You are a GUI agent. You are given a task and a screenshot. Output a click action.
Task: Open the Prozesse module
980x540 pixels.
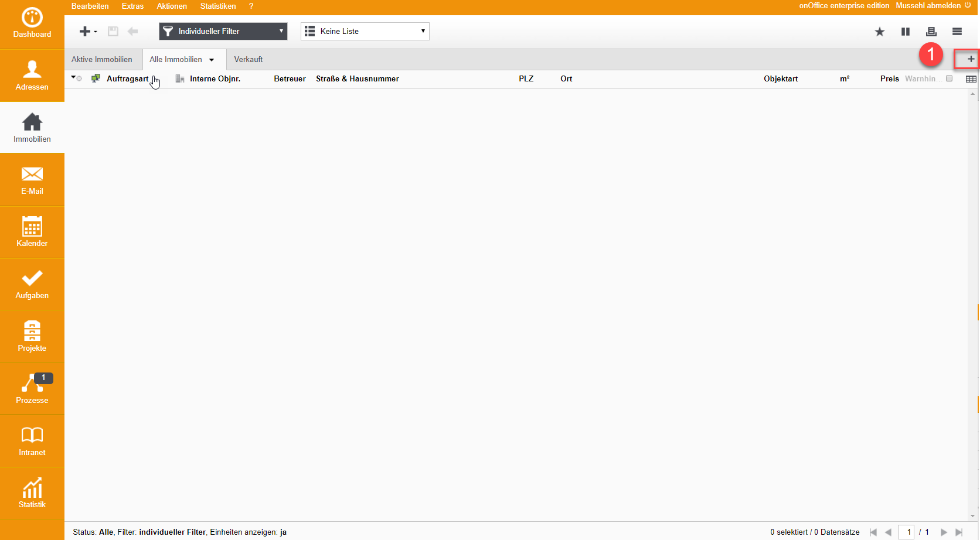[32, 388]
